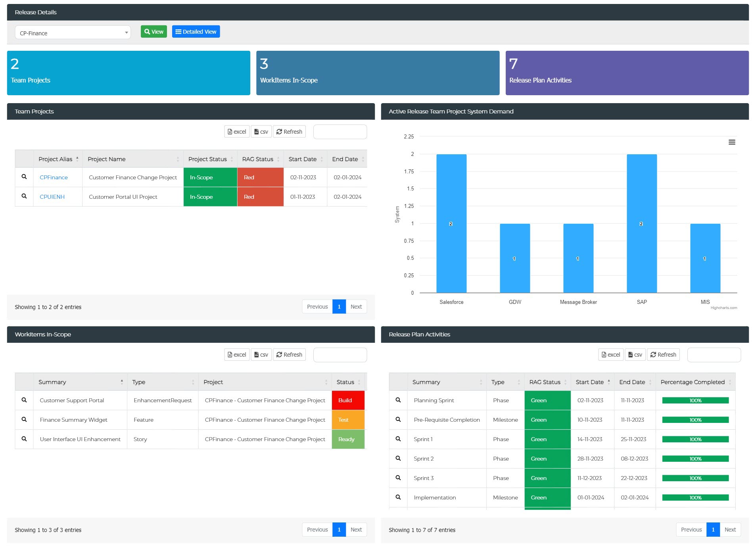Image resolution: width=756 pixels, height=553 pixels.
Task: Click magnifier icon for Sprint 1 activity
Action: 398,439
